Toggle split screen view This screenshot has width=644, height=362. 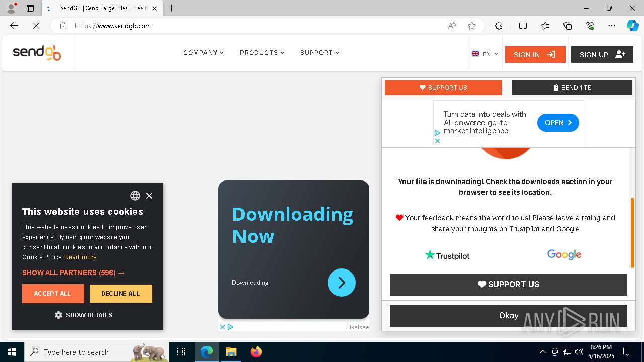523,26
